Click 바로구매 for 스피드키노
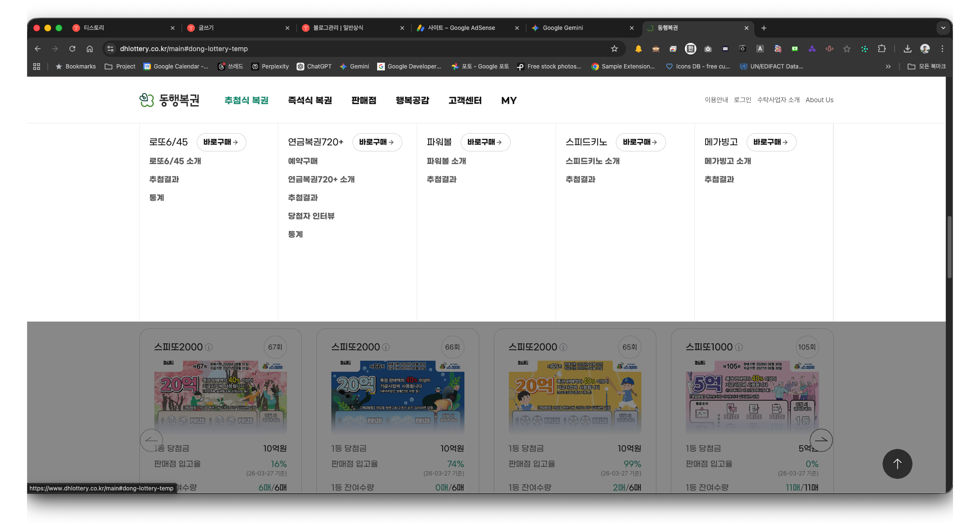 pyautogui.click(x=640, y=142)
